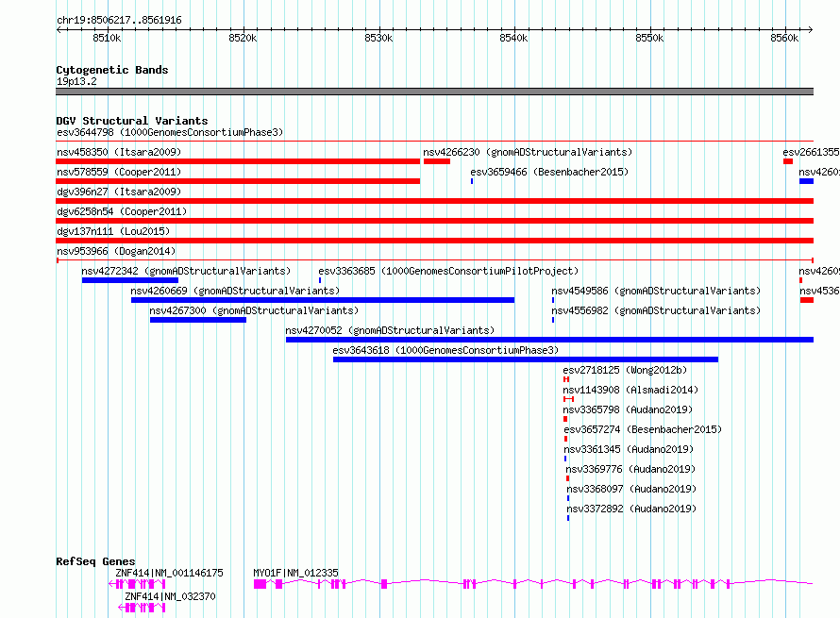Click esv3643618 (1000GenomesConsortiumPhase3) label
This screenshot has height=618, width=840.
pyautogui.click(x=445, y=350)
